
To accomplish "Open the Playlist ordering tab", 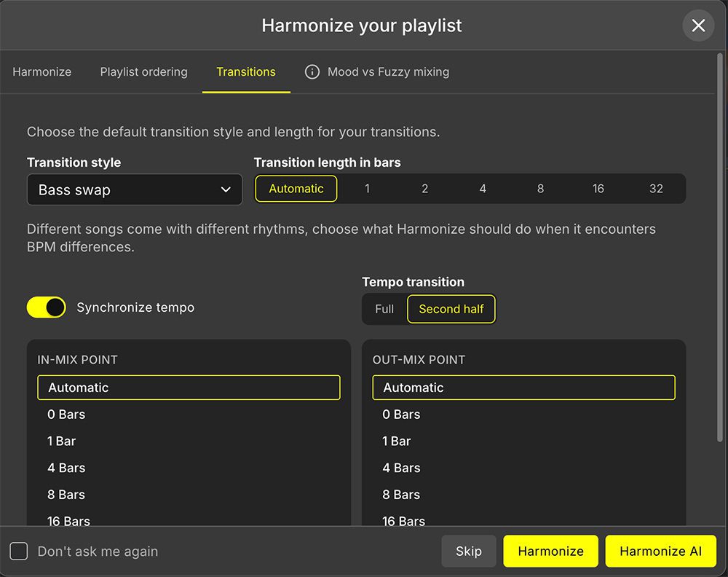I will click(x=143, y=71).
